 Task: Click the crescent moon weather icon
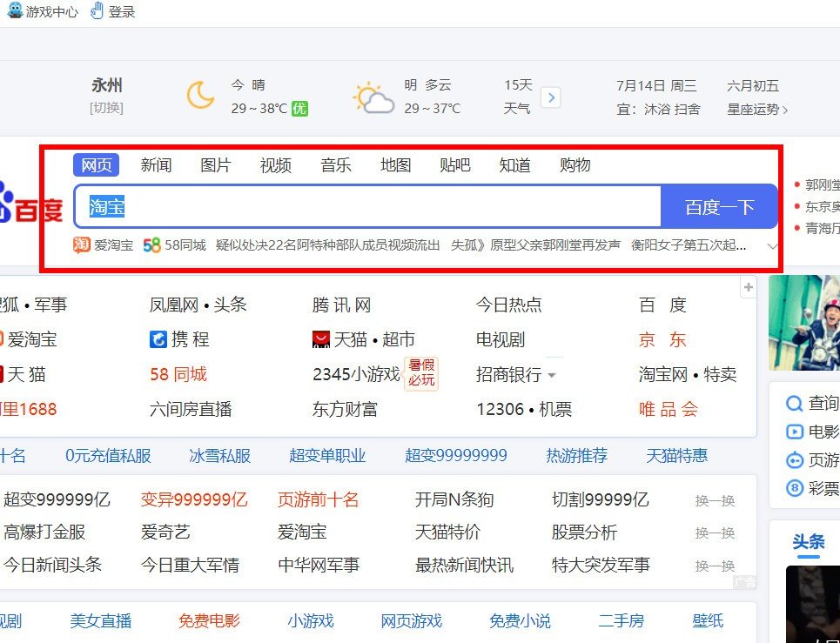coord(201,94)
